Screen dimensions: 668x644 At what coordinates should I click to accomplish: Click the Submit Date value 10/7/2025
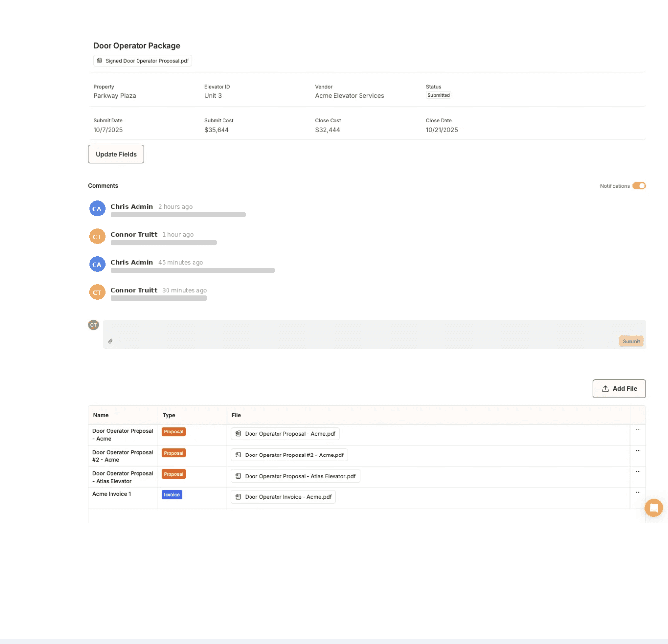[x=108, y=130]
